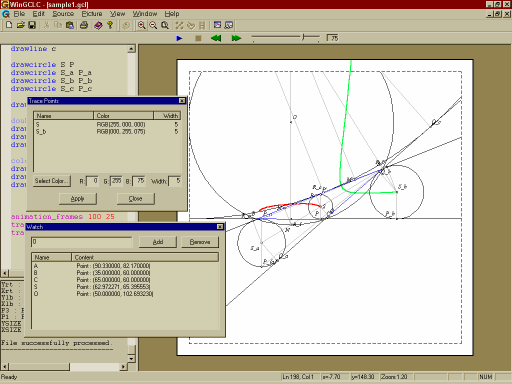512x384 pixels.
Task: Click the Select Color button
Action: tap(52, 181)
